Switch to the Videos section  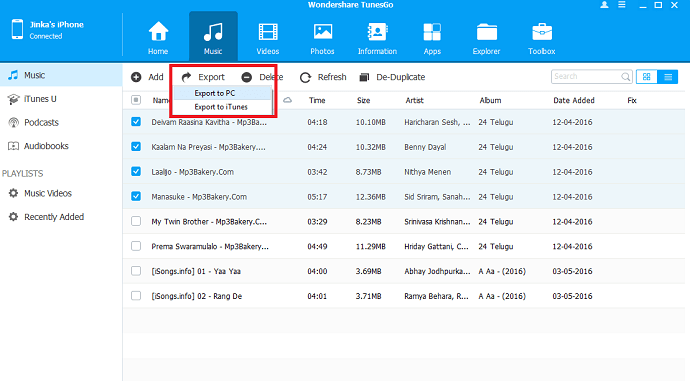click(x=268, y=38)
